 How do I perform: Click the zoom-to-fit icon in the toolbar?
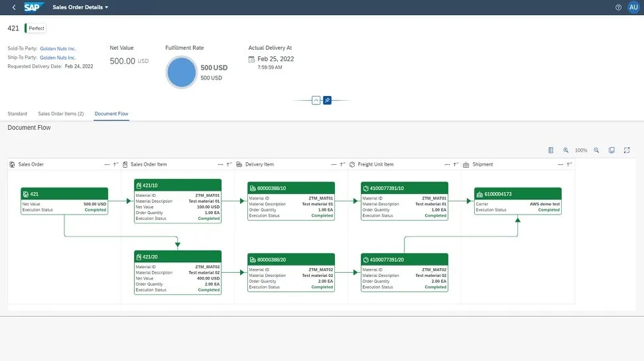(612, 150)
